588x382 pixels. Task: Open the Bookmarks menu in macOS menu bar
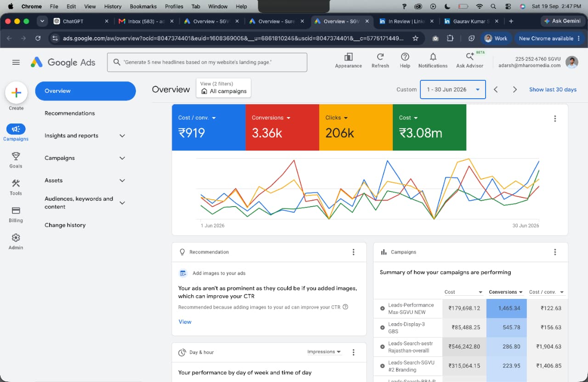[x=143, y=6]
